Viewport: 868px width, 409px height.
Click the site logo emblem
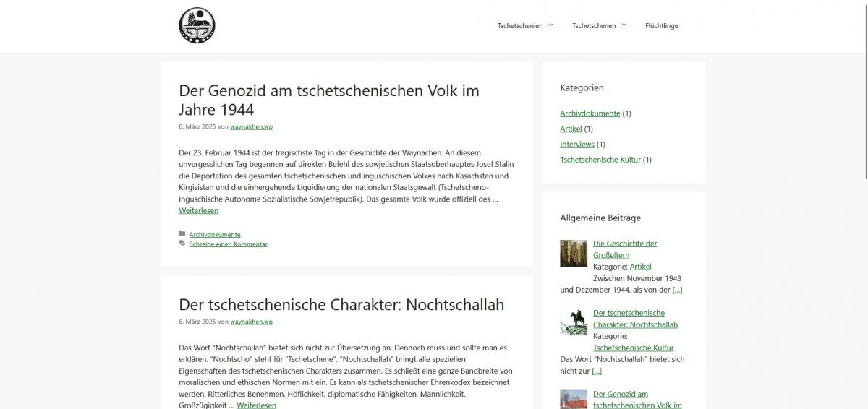(x=197, y=26)
